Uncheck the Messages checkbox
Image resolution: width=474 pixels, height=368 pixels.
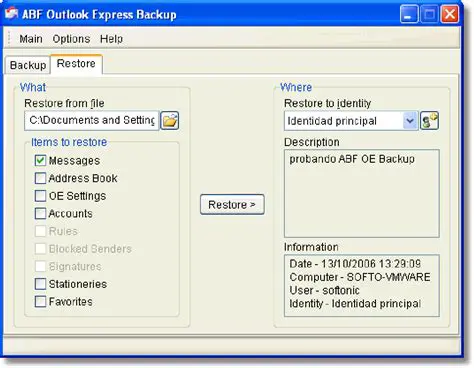click(x=40, y=161)
